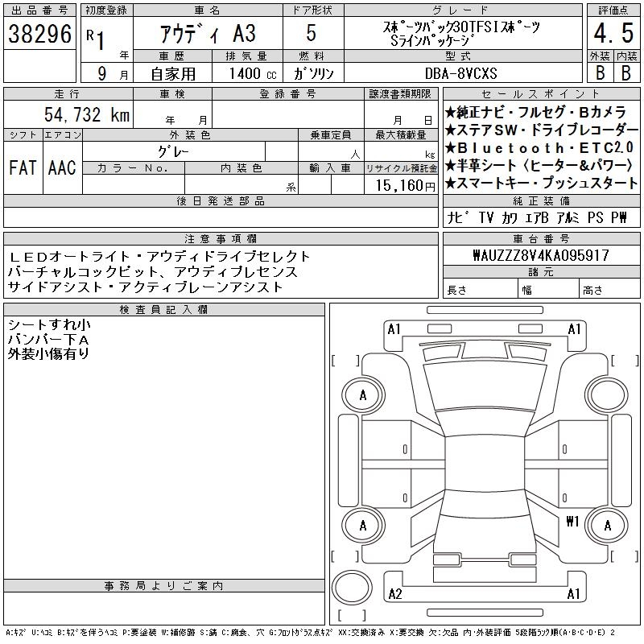Select the note バーチャルコックピット、アウディプレセンス

tap(152, 272)
